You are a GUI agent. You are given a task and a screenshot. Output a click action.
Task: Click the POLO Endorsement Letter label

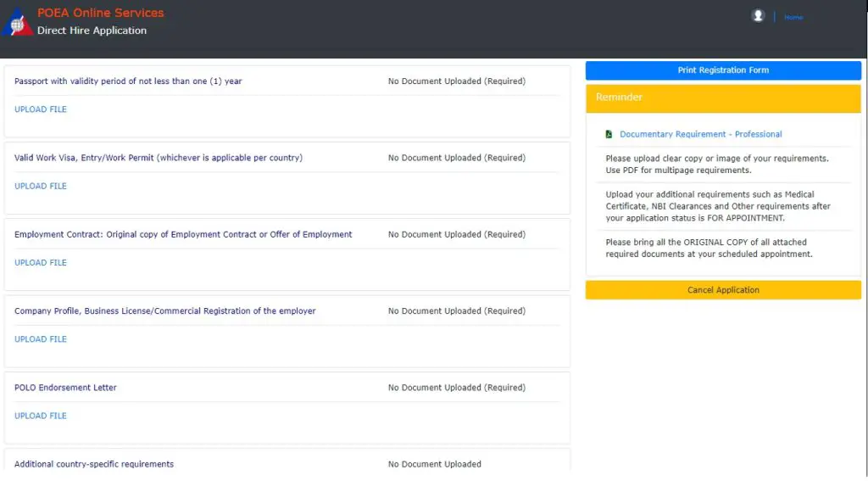[x=65, y=388]
